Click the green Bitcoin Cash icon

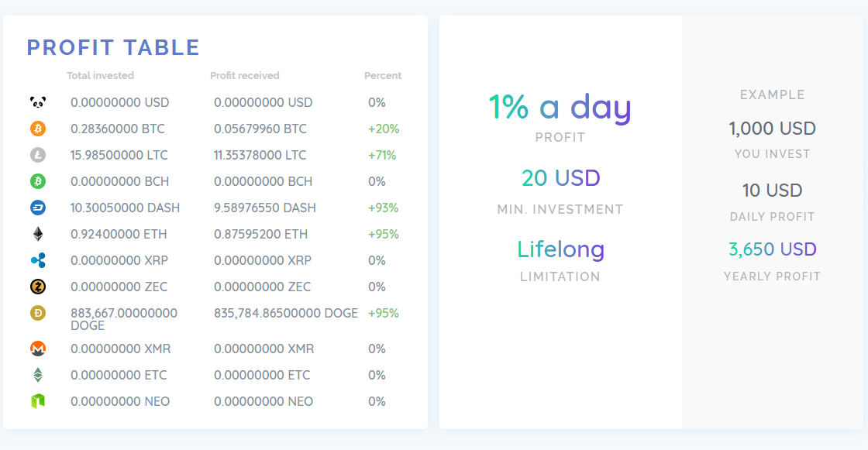click(38, 181)
